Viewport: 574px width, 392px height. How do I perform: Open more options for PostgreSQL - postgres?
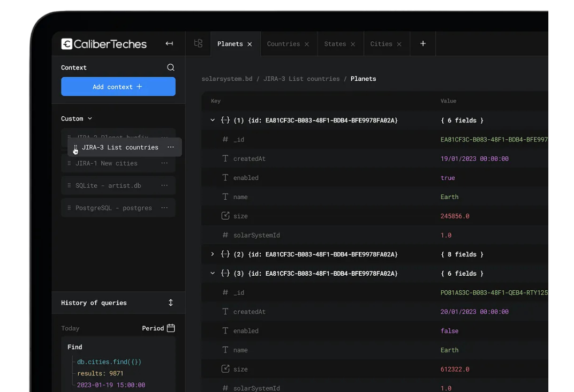[164, 208]
